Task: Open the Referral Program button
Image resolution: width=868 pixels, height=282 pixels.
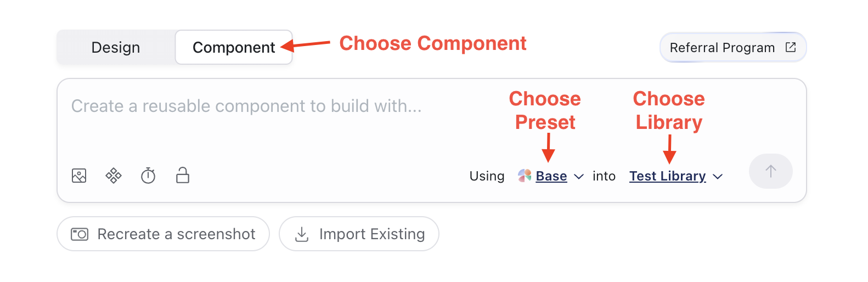Action: (x=733, y=47)
